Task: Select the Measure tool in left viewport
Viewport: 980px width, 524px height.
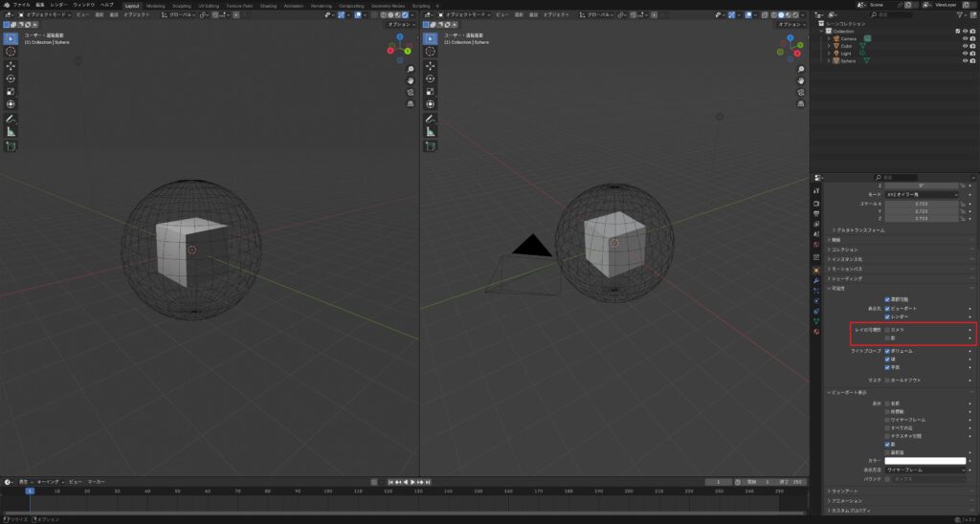Action: pos(11,132)
